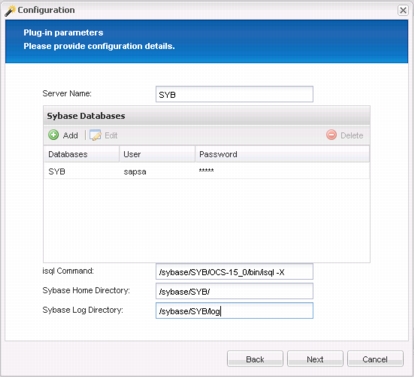Click the Sybase Log Directory field
Screen dimensions: 415x379
(x=234, y=311)
